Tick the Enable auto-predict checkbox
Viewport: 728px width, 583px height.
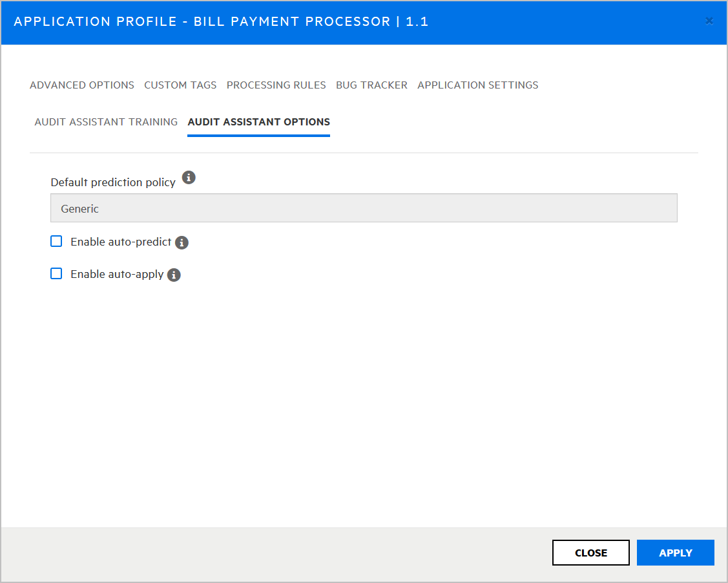tap(57, 242)
